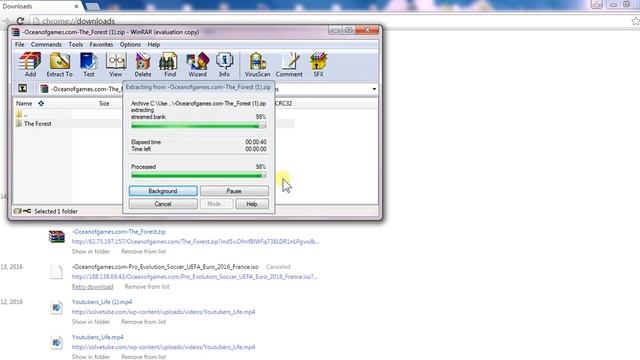Click the Add icon in WinRAR toolbar
The image size is (640, 360).
pyautogui.click(x=30, y=64)
